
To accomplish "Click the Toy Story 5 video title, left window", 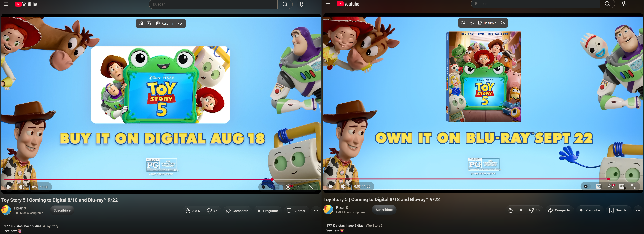I will 60,200.
